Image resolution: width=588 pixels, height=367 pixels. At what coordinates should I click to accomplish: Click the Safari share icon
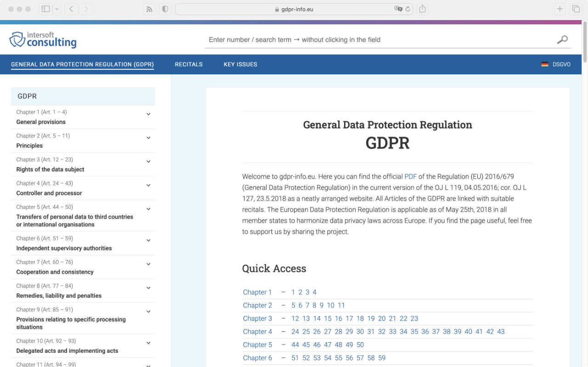click(423, 9)
